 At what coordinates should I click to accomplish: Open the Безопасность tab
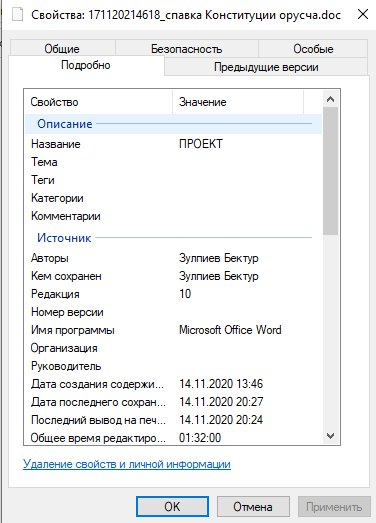[x=186, y=48]
